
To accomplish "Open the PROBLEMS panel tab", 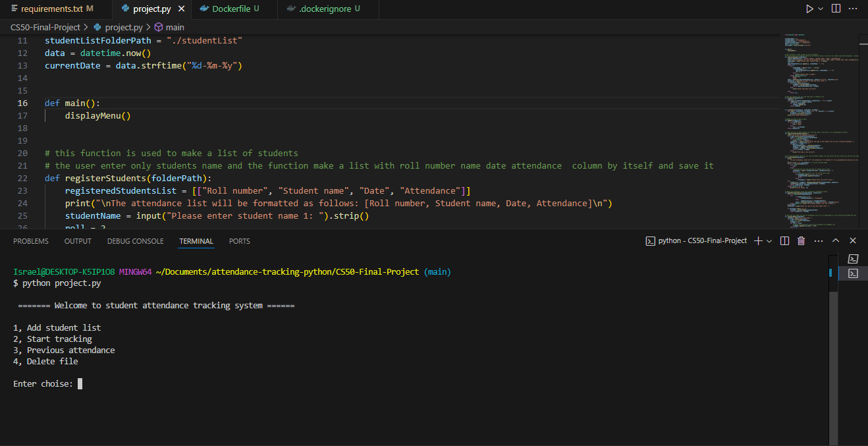I will click(31, 241).
